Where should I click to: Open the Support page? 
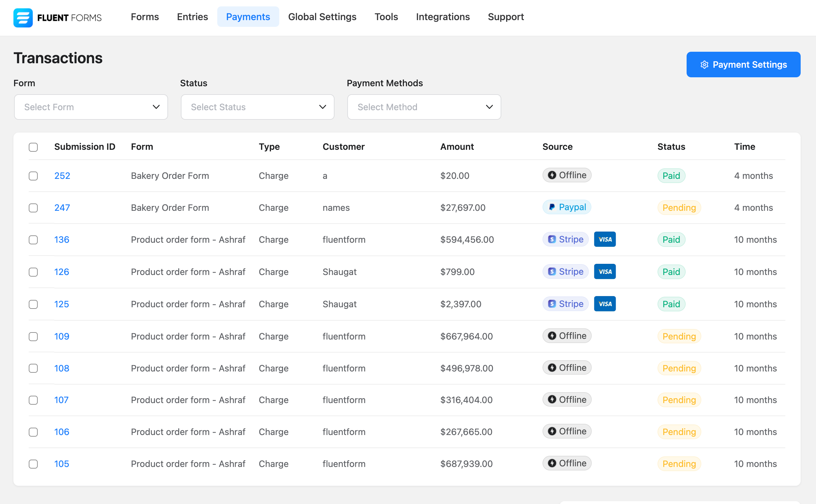pos(505,17)
